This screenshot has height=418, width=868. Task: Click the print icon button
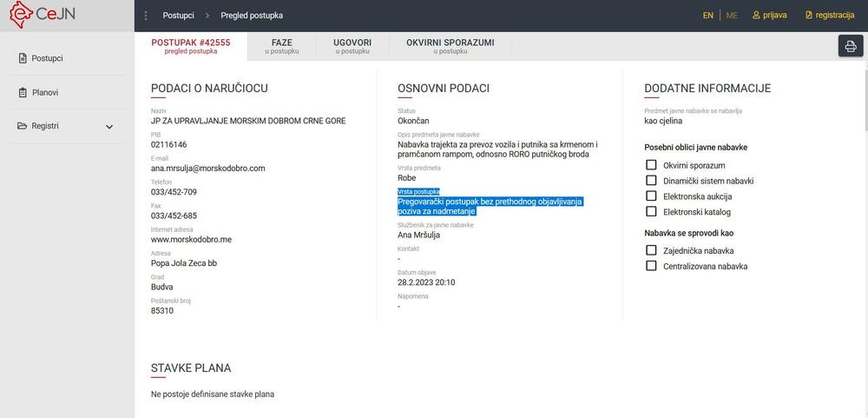(851, 46)
